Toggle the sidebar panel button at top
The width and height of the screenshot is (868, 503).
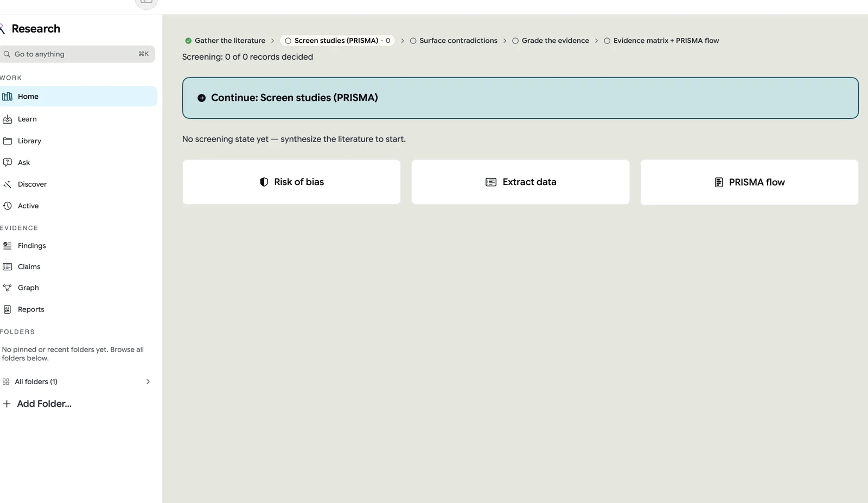[x=146, y=2]
